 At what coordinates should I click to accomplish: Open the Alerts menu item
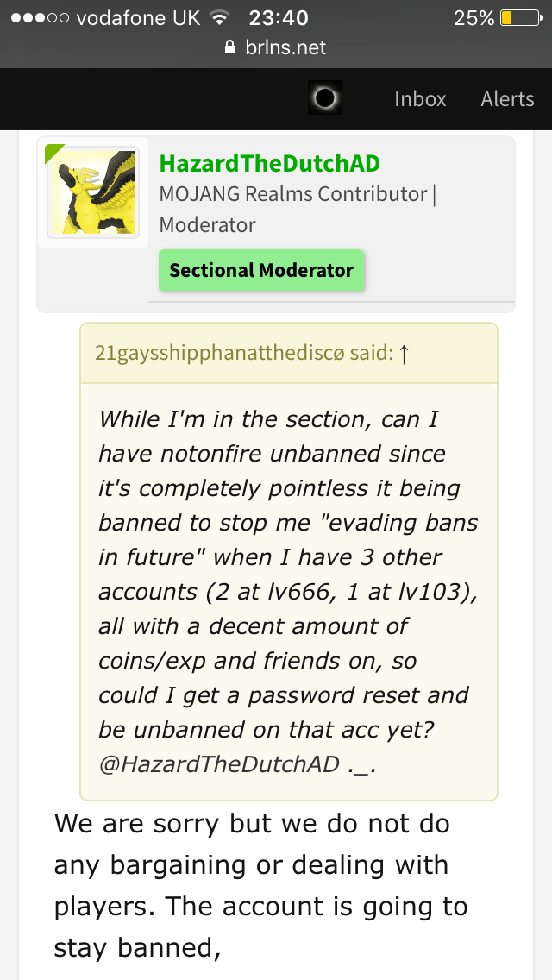(x=508, y=98)
